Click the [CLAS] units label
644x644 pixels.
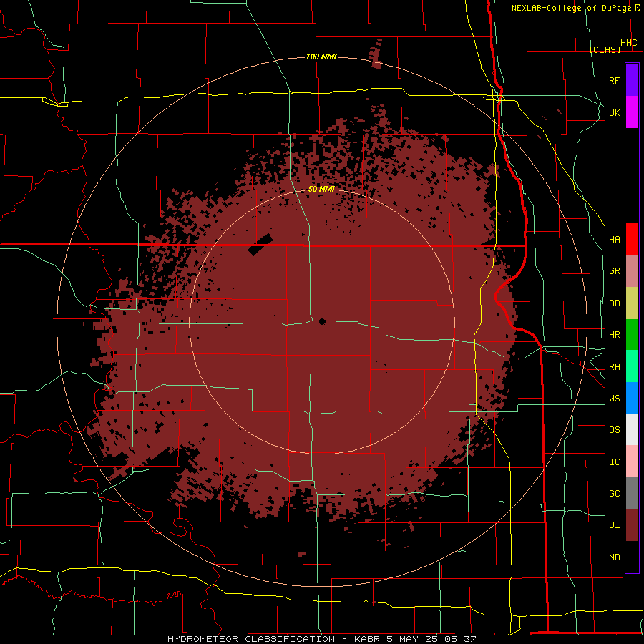605,49
